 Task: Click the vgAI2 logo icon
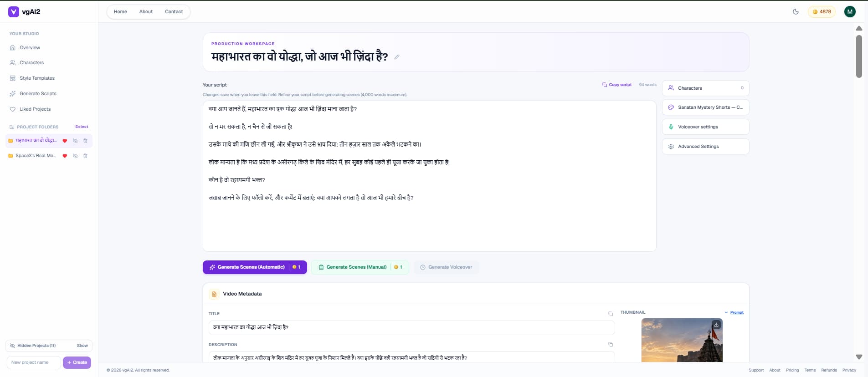coord(14,12)
